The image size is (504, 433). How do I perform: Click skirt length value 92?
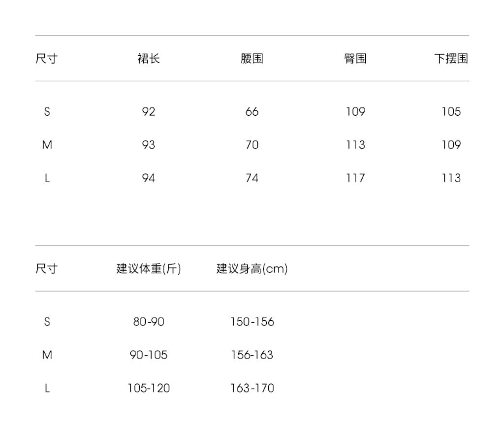[x=149, y=112]
